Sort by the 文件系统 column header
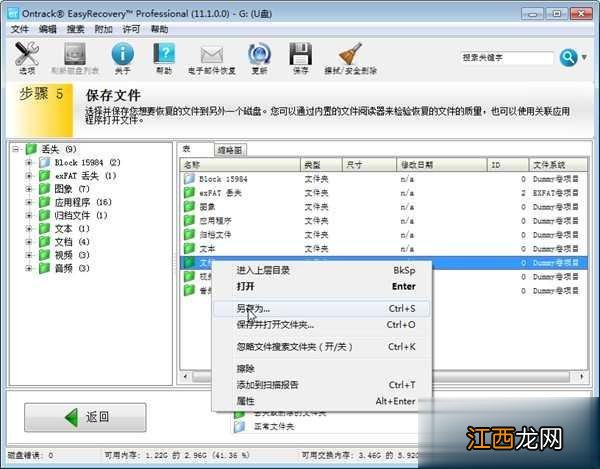Viewport: 600px width, 469px height. pyautogui.click(x=558, y=165)
